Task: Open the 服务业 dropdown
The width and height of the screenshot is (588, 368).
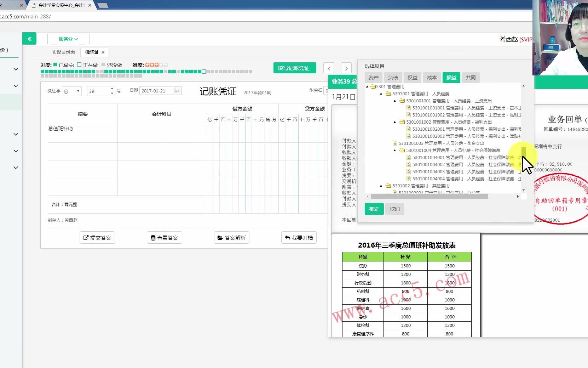Action: 68,39
